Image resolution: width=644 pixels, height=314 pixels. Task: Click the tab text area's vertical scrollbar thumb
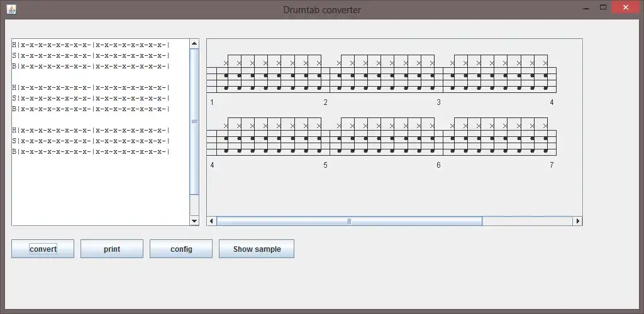195,121
